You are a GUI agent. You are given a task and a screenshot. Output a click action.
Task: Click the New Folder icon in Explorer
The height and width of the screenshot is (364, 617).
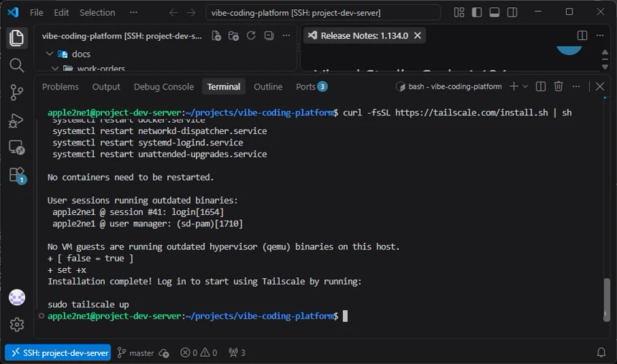(234, 36)
